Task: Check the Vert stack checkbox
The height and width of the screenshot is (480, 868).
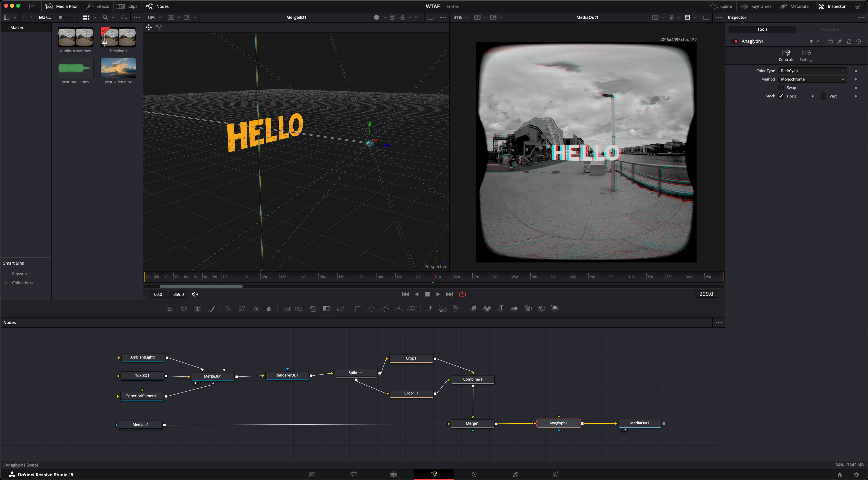Action: [824, 96]
